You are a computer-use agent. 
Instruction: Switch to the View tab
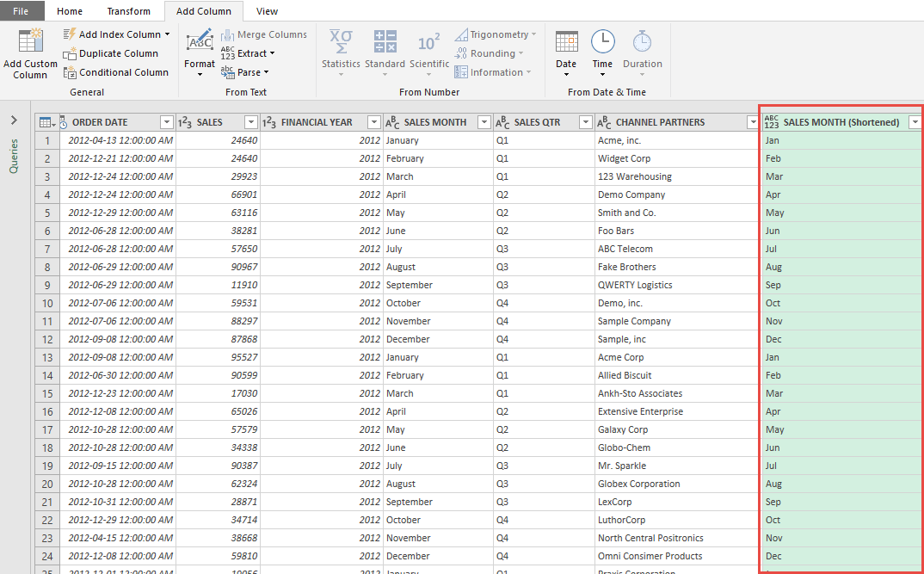point(267,11)
